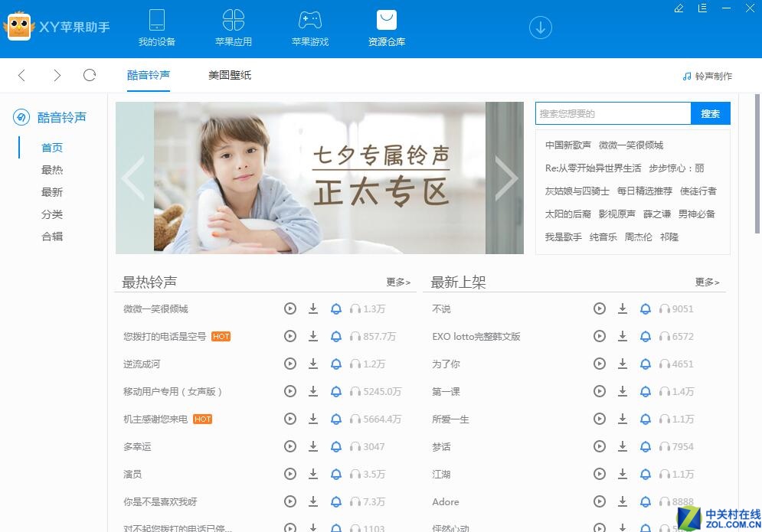Image resolution: width=762 pixels, height=532 pixels.
Task: Search hot keyword 纯音乐
Action: 603,237
